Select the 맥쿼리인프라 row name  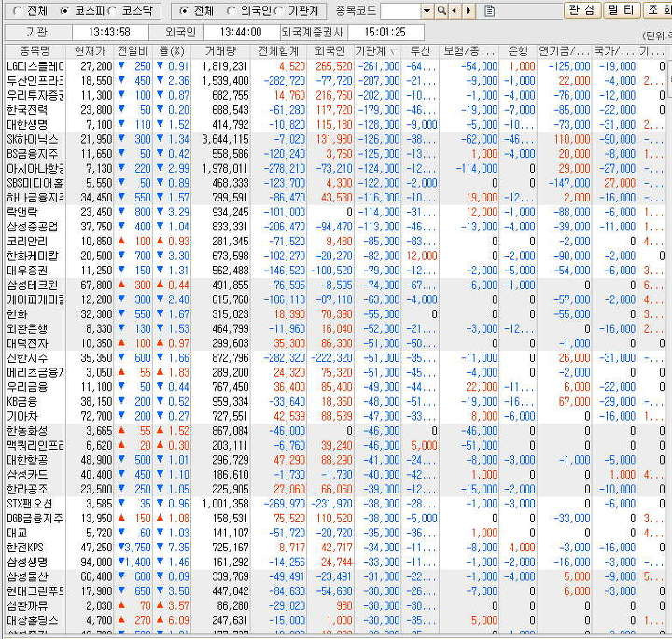(35, 445)
